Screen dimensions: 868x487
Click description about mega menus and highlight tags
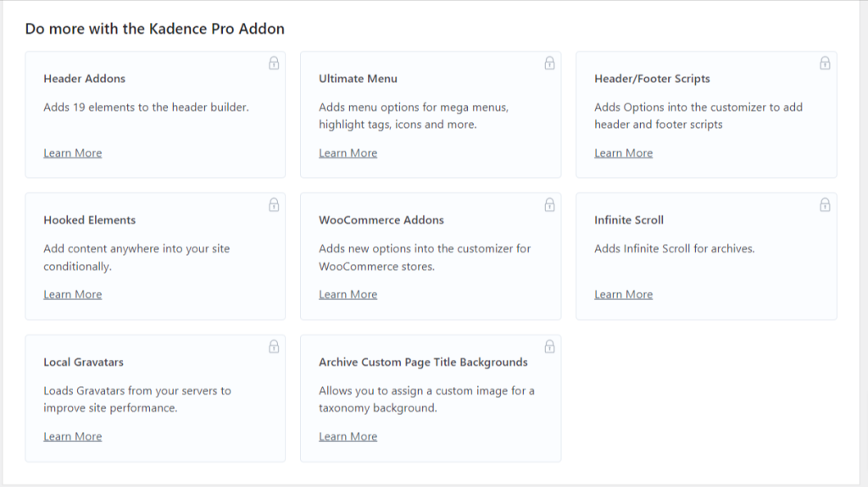[x=414, y=116]
